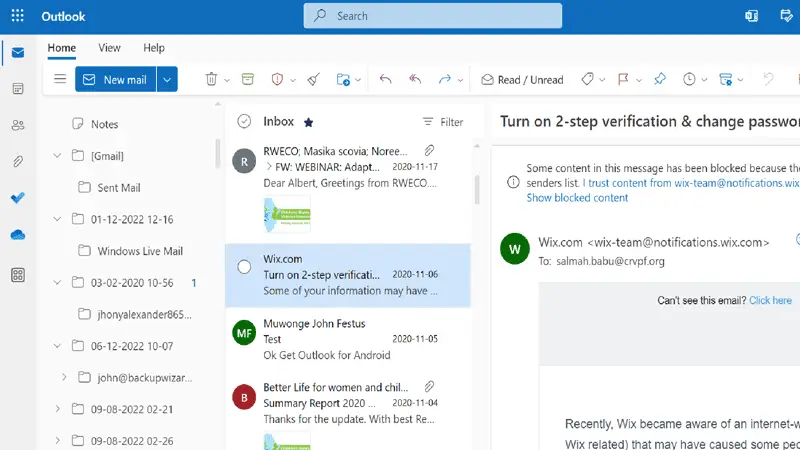Click the RWECO email image thumbnail
800x450 pixels.
[287, 214]
